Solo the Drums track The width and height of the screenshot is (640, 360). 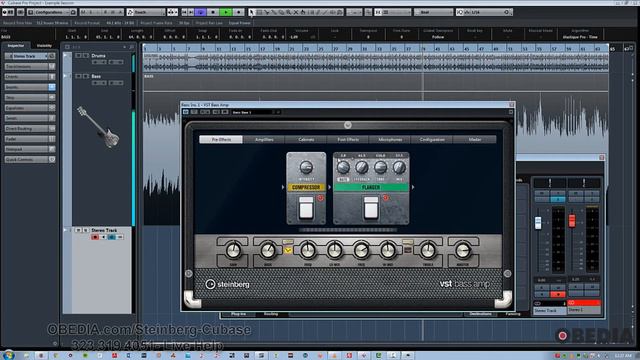click(x=86, y=56)
